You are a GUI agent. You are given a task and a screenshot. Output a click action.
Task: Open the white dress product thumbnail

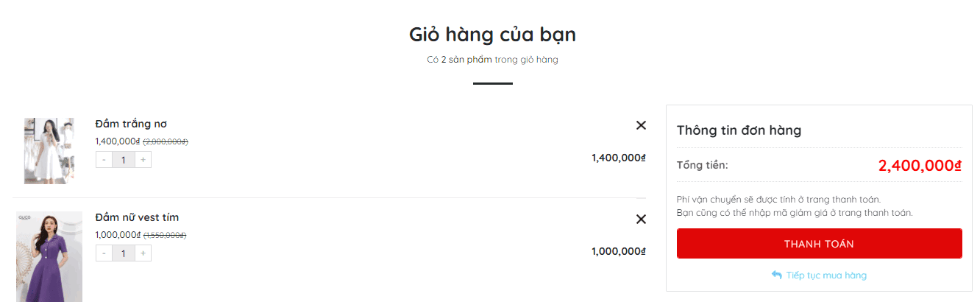49,150
